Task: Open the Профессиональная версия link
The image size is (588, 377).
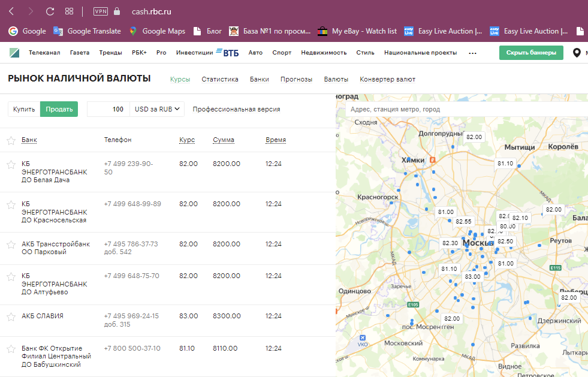Action: point(236,109)
